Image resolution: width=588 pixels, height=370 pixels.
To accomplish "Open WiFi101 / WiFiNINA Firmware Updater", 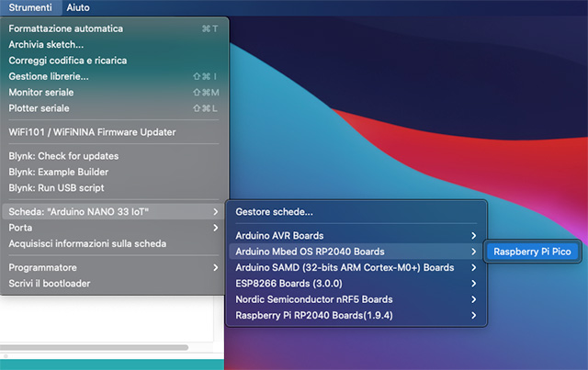I will pos(92,132).
